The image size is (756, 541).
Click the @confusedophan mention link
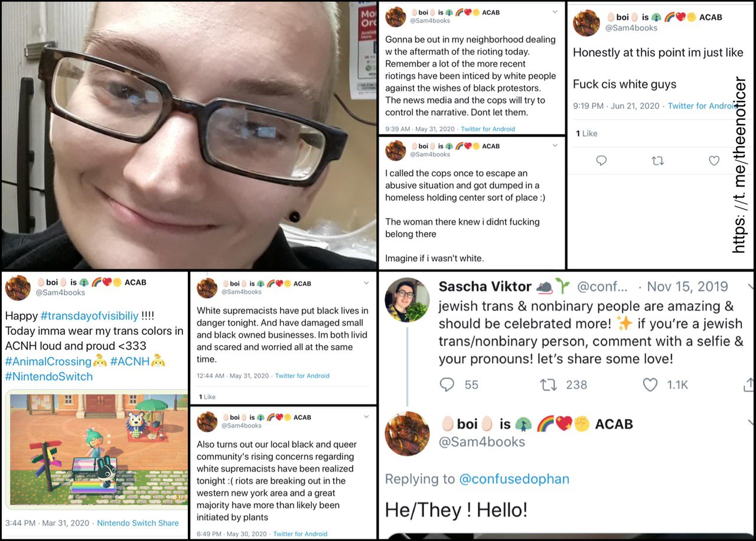coord(514,479)
